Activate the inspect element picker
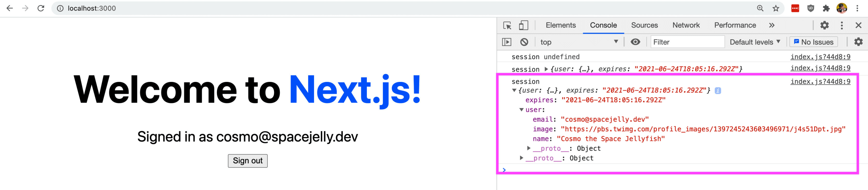This screenshot has width=868, height=190. [507, 25]
